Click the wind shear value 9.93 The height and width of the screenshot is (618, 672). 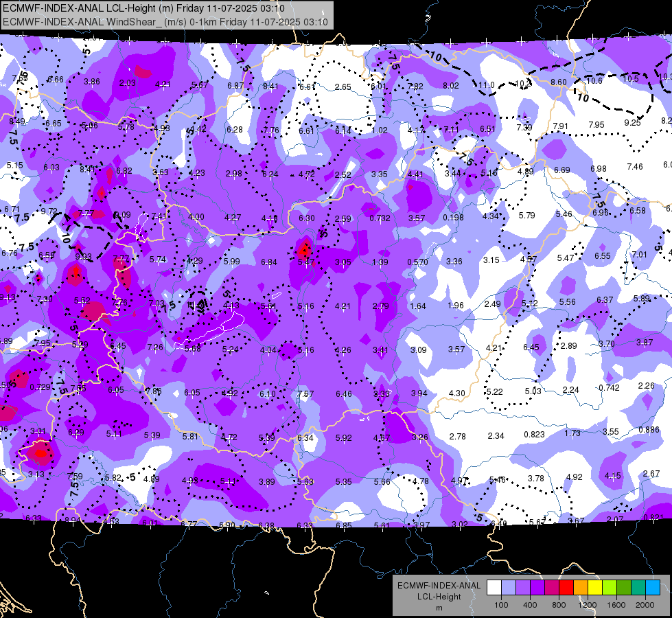pos(83,257)
